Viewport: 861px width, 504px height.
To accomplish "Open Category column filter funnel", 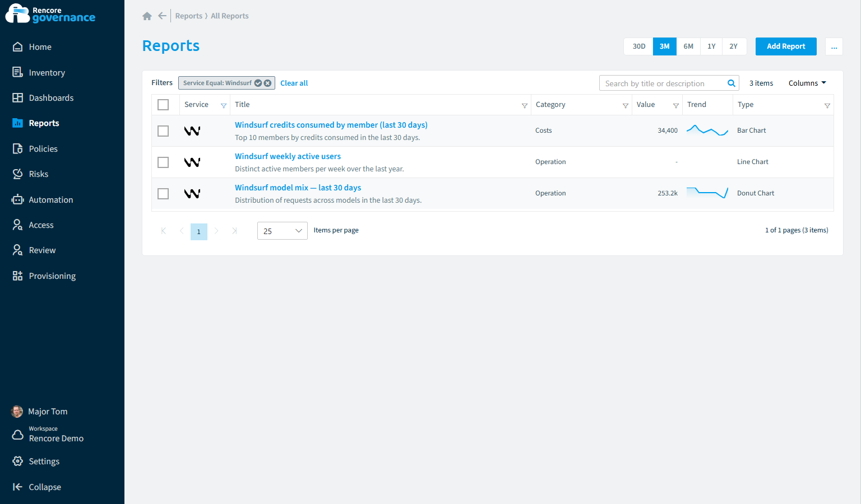I will (626, 105).
